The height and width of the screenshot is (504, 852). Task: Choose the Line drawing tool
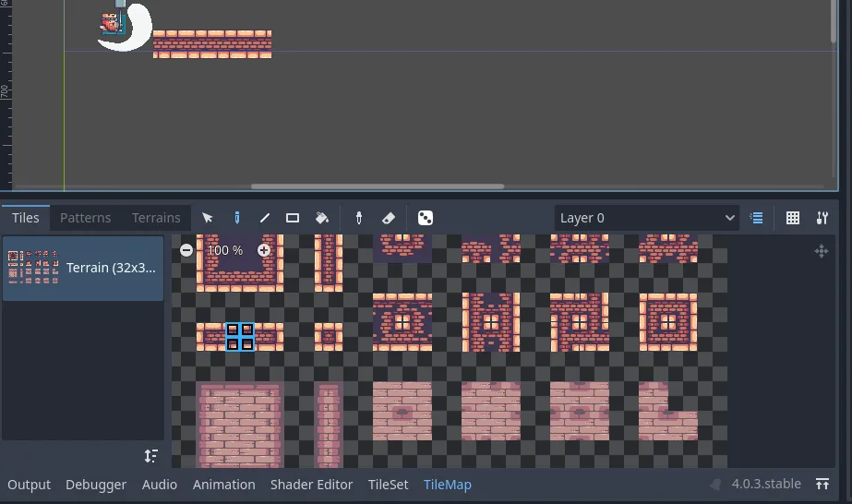(265, 218)
